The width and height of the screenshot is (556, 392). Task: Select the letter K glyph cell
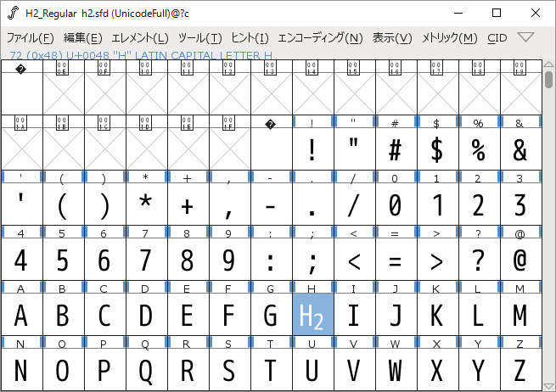[x=438, y=315]
